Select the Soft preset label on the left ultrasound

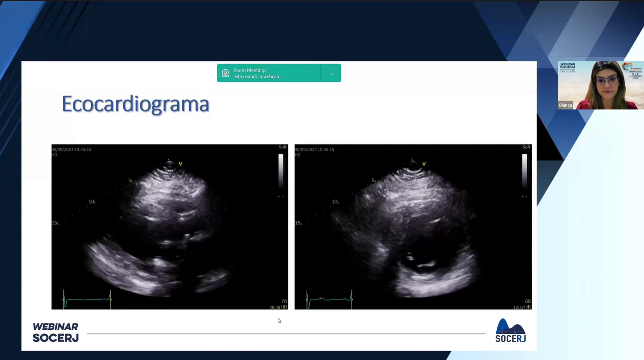tap(283, 147)
